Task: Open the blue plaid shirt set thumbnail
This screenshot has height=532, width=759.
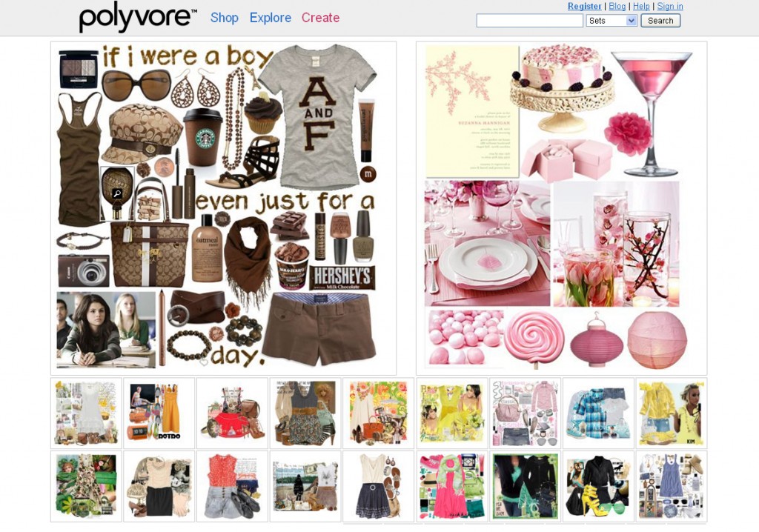Action: click(598, 413)
